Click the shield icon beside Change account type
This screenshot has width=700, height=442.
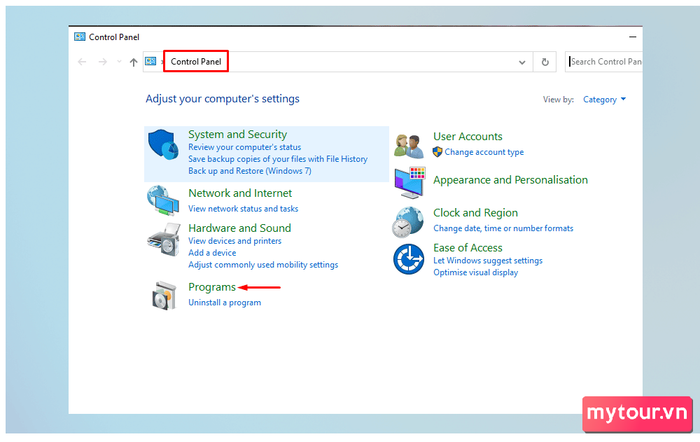438,152
